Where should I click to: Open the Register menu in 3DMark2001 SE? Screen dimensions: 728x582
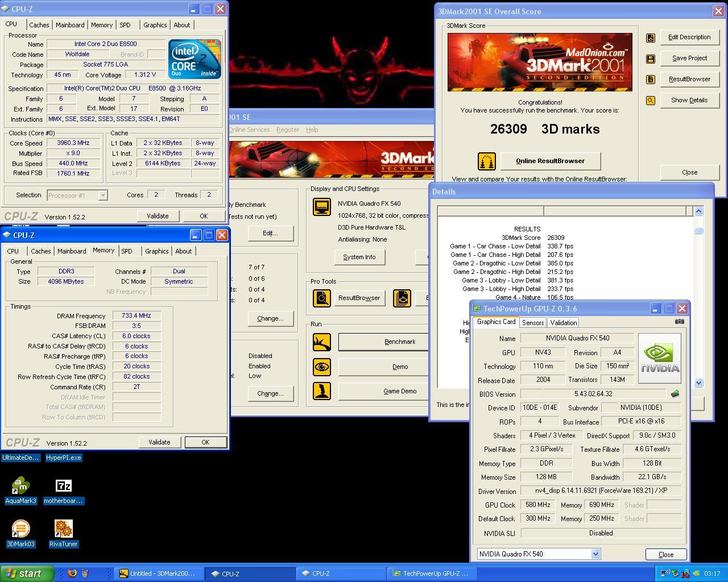click(288, 130)
